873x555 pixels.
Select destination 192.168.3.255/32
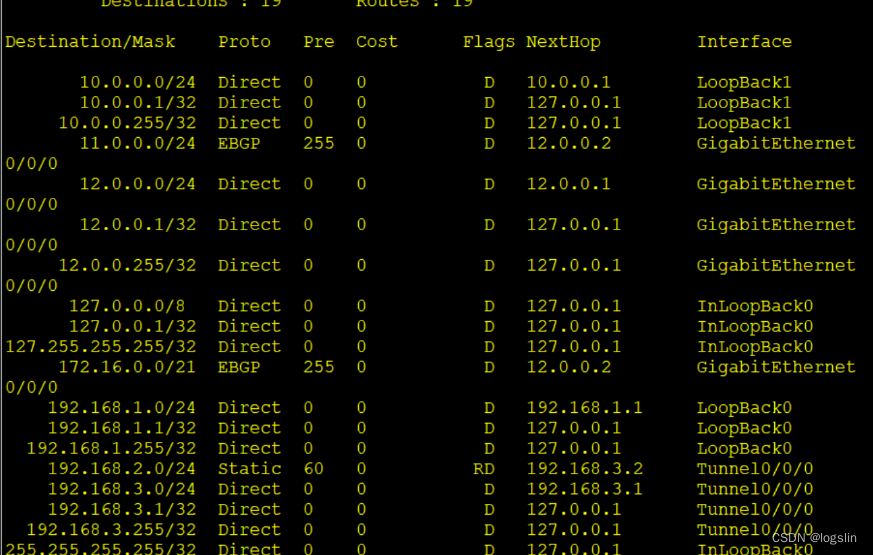click(x=111, y=530)
